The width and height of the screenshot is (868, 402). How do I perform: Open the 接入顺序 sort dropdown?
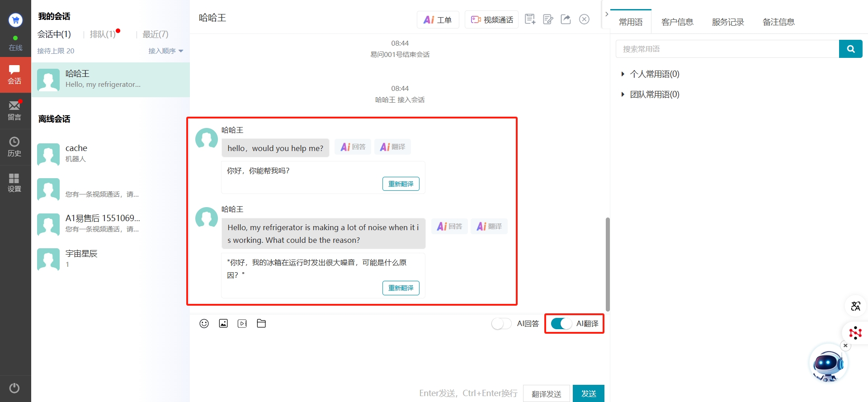[x=166, y=51]
